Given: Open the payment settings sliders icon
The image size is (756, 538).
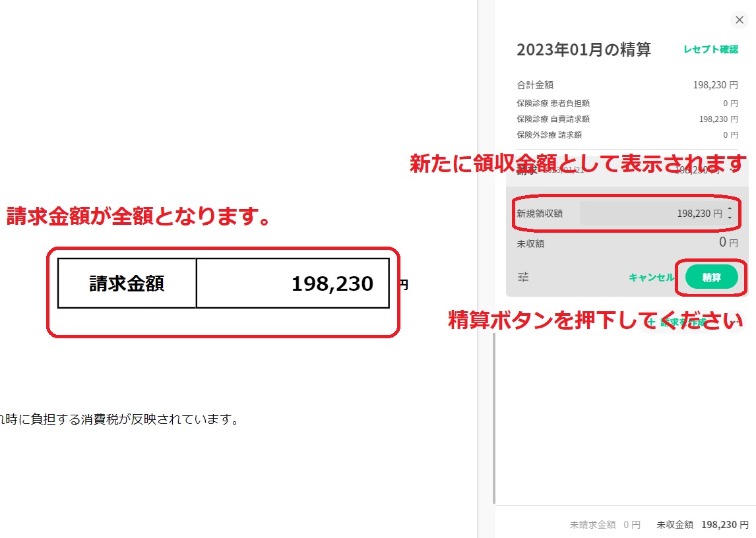Looking at the screenshot, I should click(523, 278).
